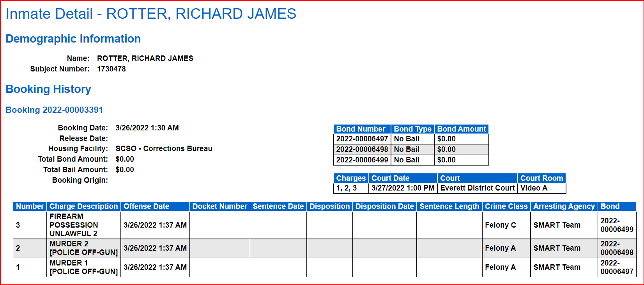
Task: Click the Bond Number column header
Action: pos(361,129)
